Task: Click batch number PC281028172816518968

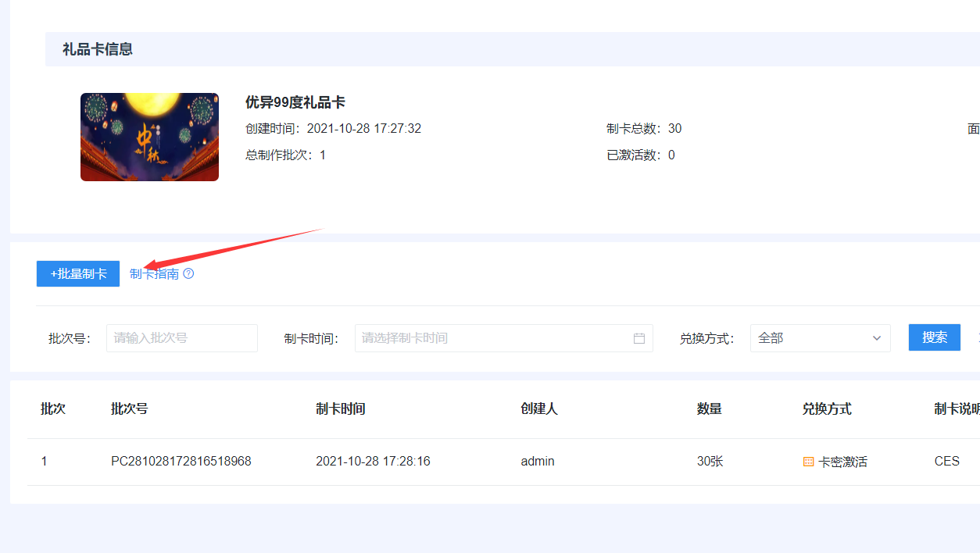Action: coord(181,462)
